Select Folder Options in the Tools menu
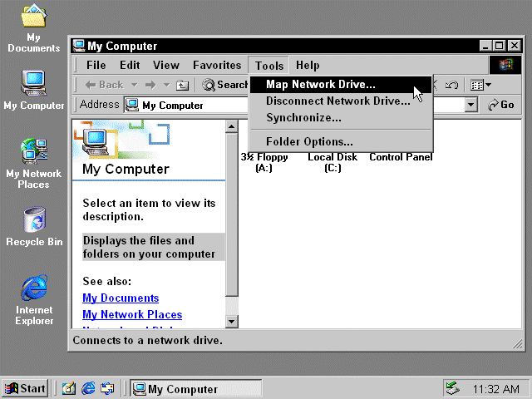The image size is (532, 399). pos(309,141)
